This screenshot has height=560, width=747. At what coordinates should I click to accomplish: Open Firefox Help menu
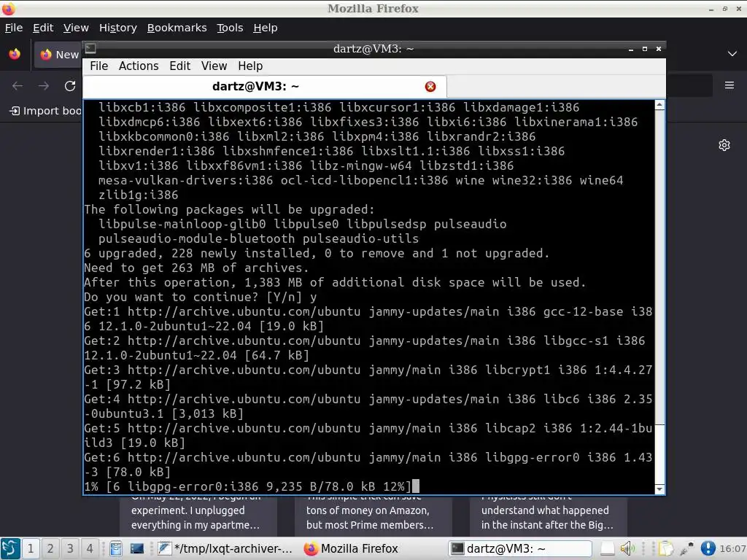265,28
